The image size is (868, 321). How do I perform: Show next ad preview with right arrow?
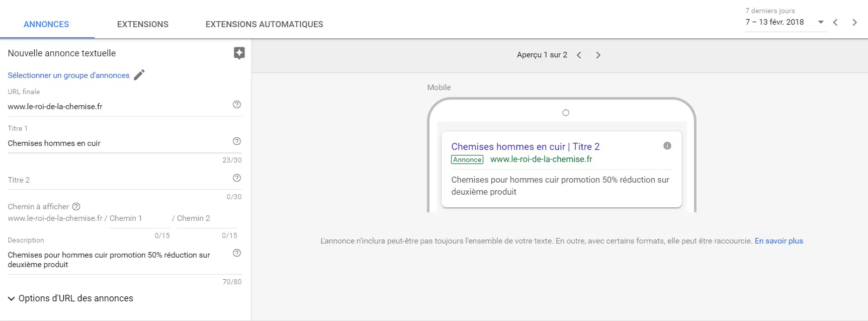598,55
